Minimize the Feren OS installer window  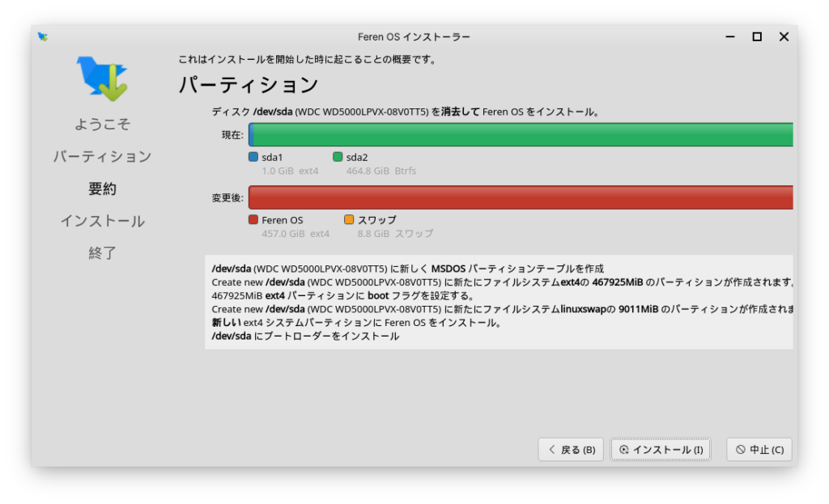tap(730, 36)
